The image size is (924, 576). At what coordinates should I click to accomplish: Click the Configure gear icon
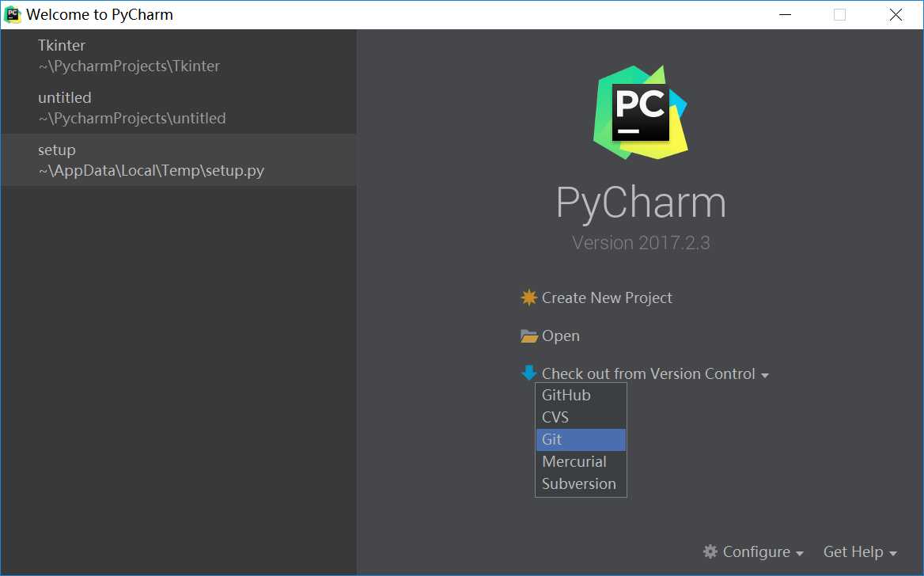point(710,551)
